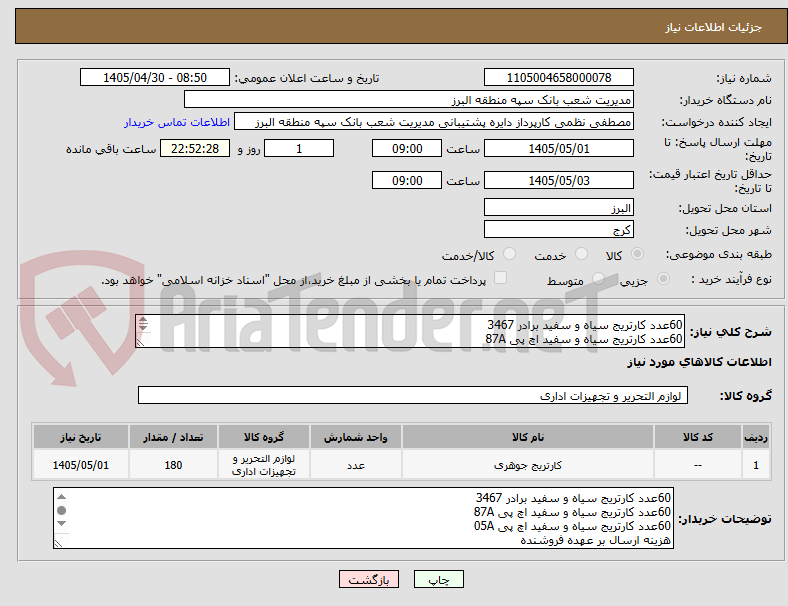Click the تعداد / مقدار column header
Image resolution: width=788 pixels, height=606 pixels.
point(173,437)
